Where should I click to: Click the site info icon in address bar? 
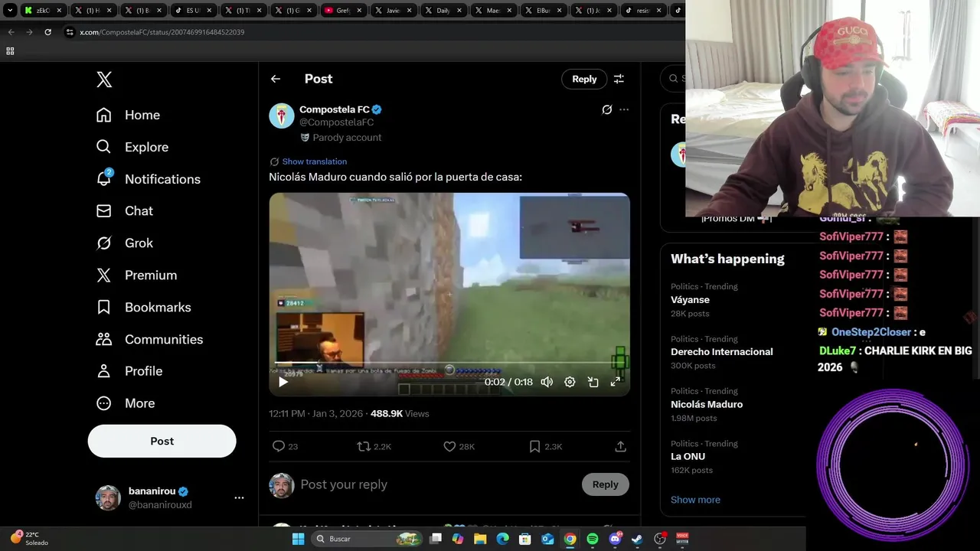(x=70, y=32)
